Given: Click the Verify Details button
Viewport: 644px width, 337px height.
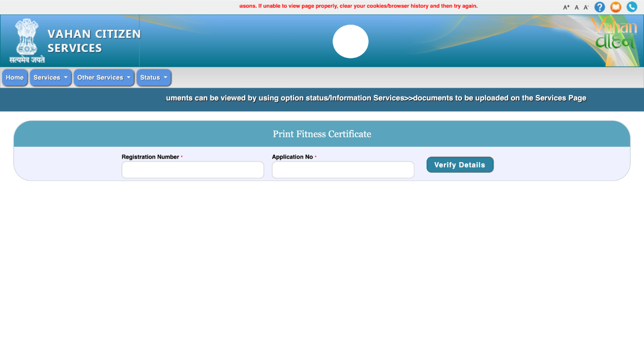Looking at the screenshot, I should tap(460, 165).
